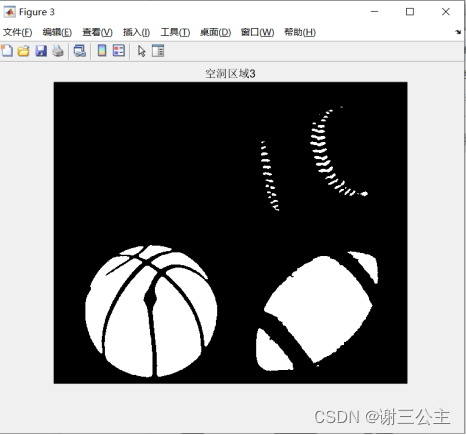Save the figure using the floppy disk icon
466x435 pixels.
click(x=41, y=51)
